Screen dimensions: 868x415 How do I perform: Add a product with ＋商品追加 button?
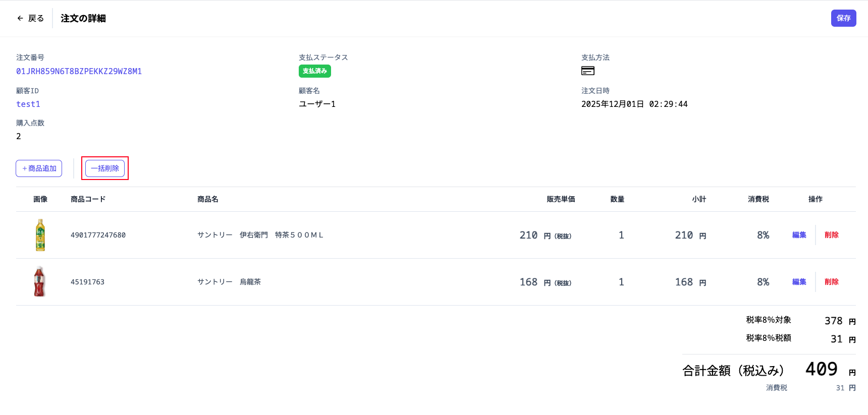(39, 168)
